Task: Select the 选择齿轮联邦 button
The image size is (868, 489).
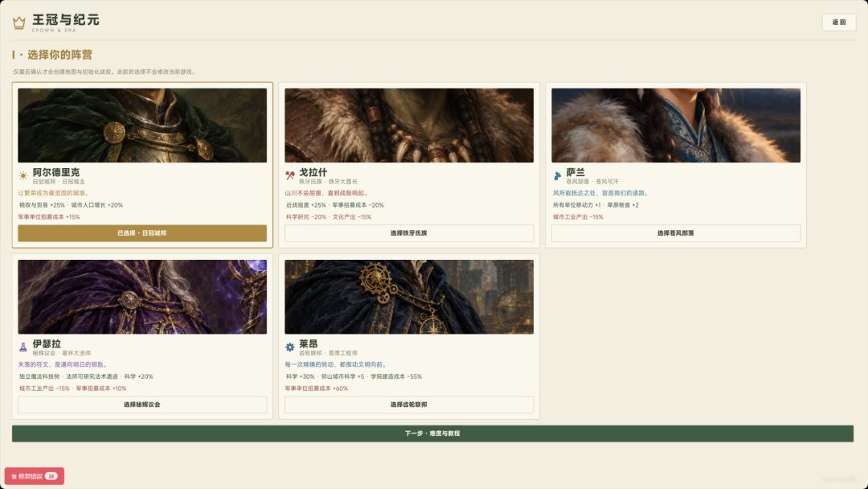Action: (409, 405)
